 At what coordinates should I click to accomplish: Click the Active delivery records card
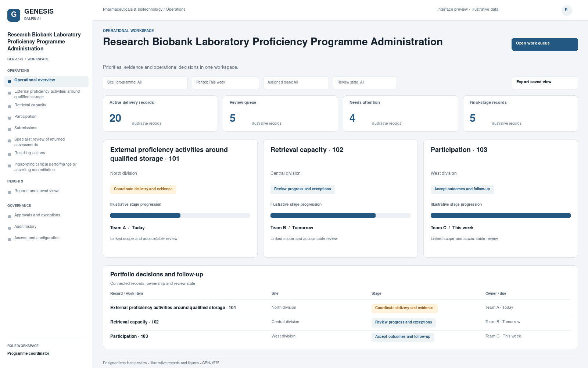tap(160, 113)
